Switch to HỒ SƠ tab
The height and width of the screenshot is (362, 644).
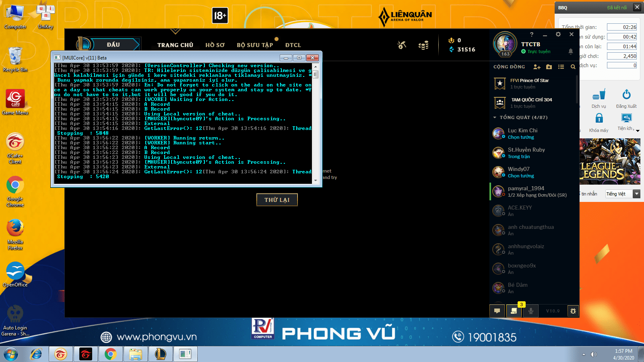[215, 45]
